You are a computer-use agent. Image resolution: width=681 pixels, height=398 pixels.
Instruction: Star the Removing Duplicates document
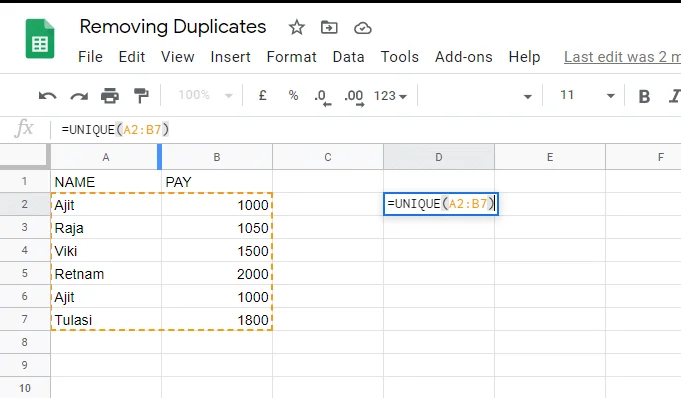pos(297,28)
